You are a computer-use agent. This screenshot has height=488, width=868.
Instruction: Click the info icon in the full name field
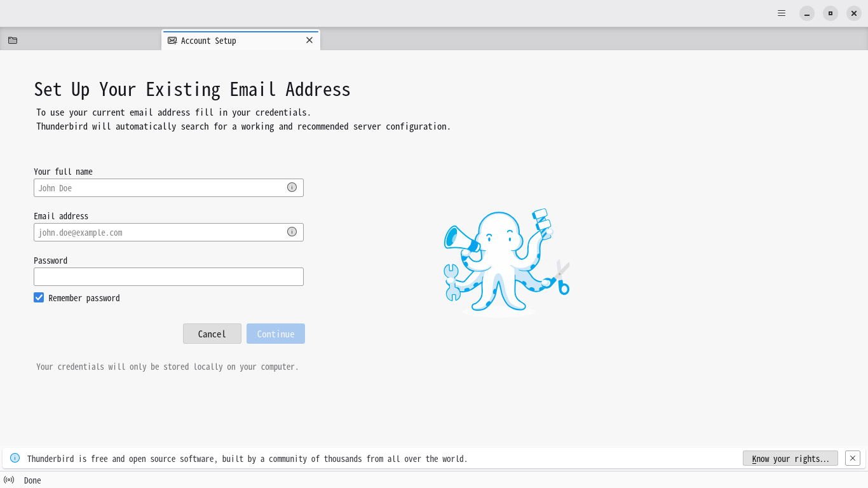point(292,187)
